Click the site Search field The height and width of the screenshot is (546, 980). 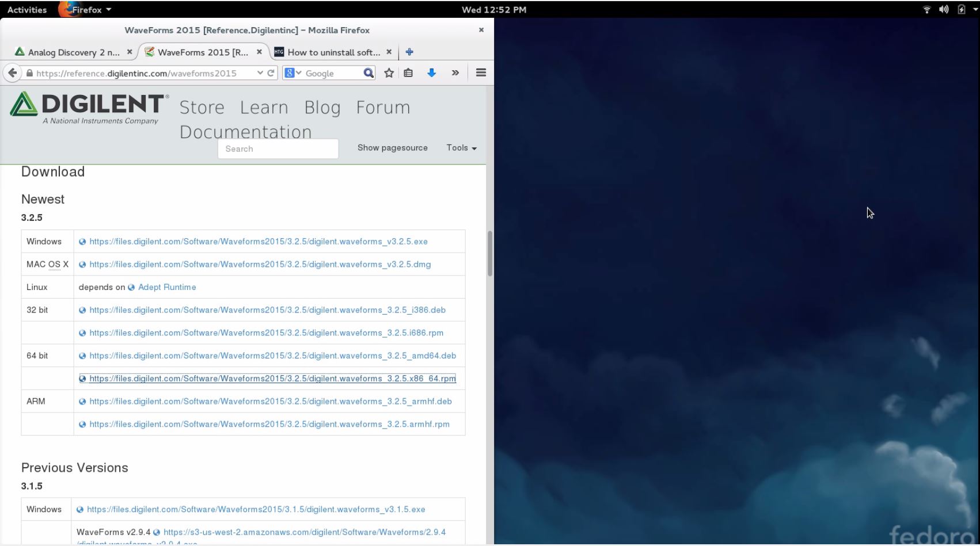[278, 148]
